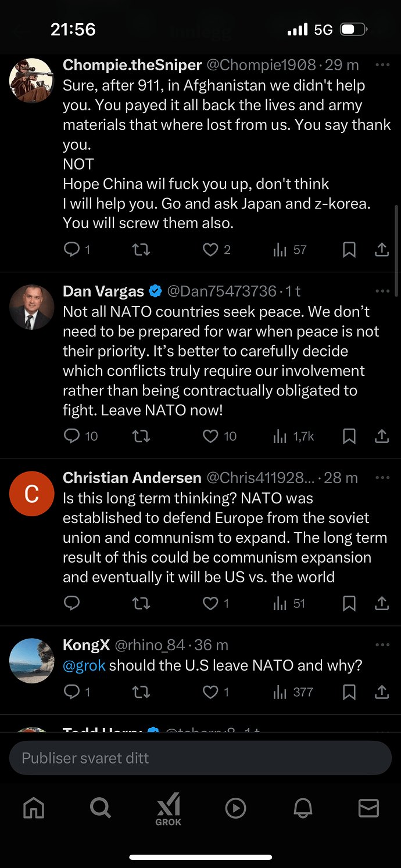Open notifications bell tab

[x=303, y=808]
